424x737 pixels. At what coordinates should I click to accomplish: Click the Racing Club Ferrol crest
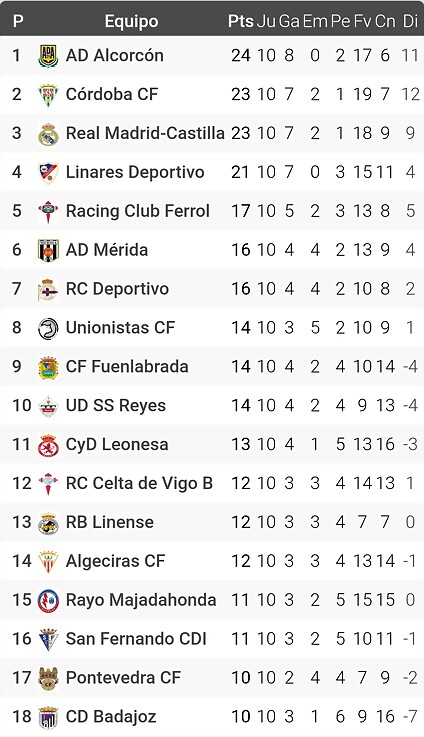pyautogui.click(x=48, y=212)
